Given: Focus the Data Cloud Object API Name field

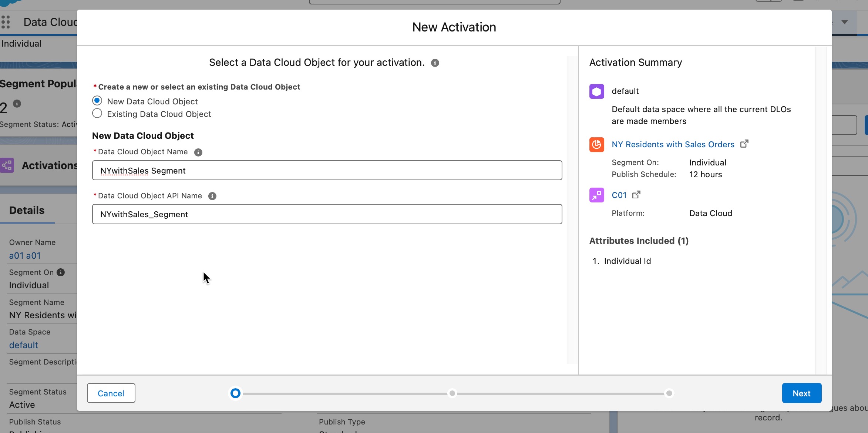Looking at the screenshot, I should [327, 214].
